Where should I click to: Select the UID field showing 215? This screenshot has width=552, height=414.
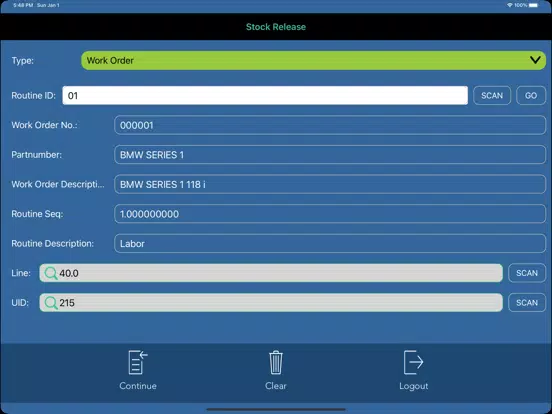click(271, 303)
